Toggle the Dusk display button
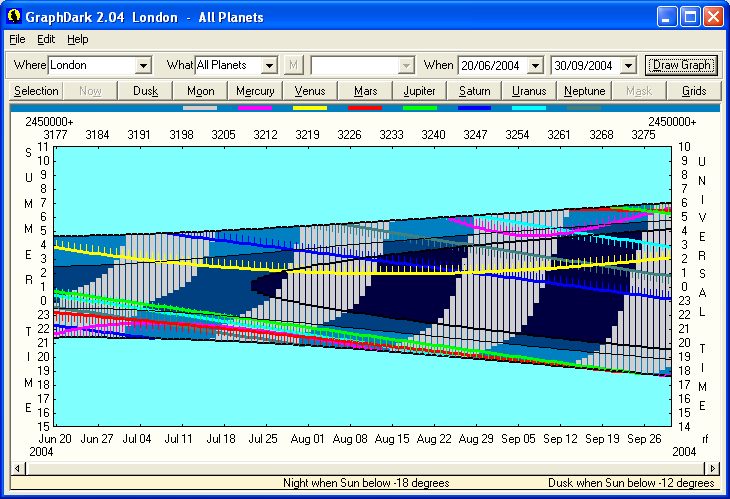This screenshot has width=730, height=499. [145, 91]
